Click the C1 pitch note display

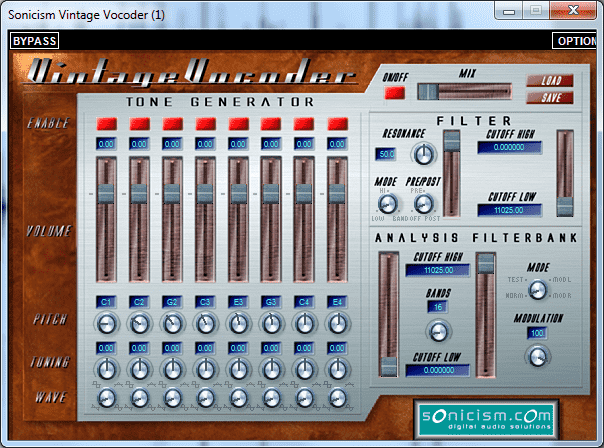106,302
